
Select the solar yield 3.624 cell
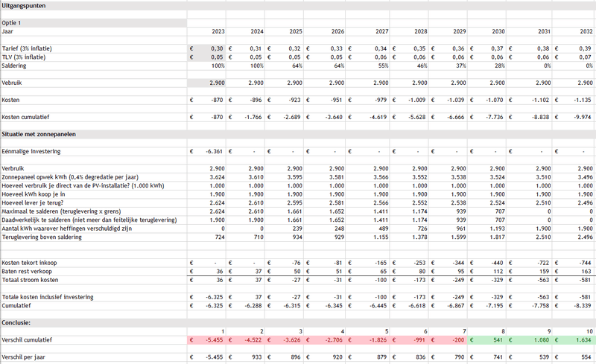pos(206,177)
